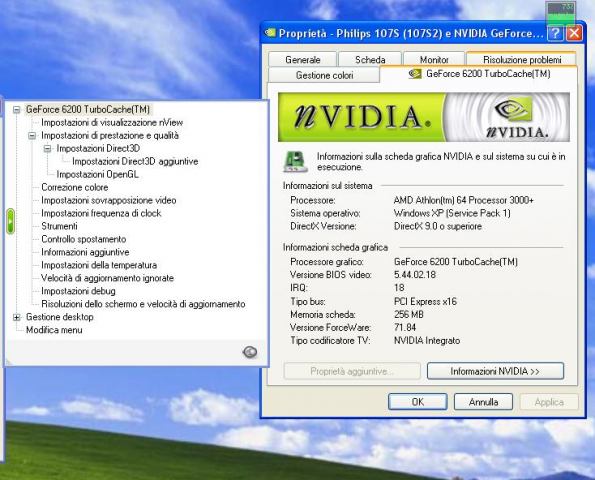This screenshot has width=595, height=480.
Task: Click the Applica button
Action: point(549,401)
